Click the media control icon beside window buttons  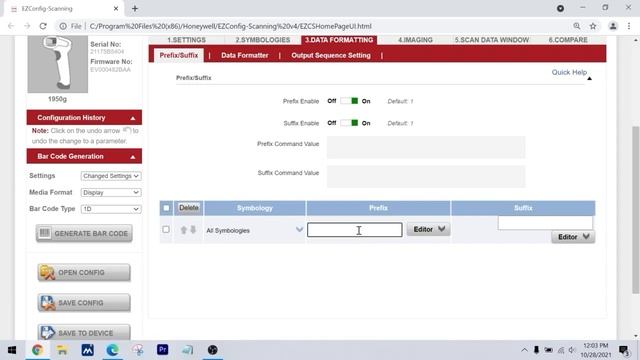560,8
